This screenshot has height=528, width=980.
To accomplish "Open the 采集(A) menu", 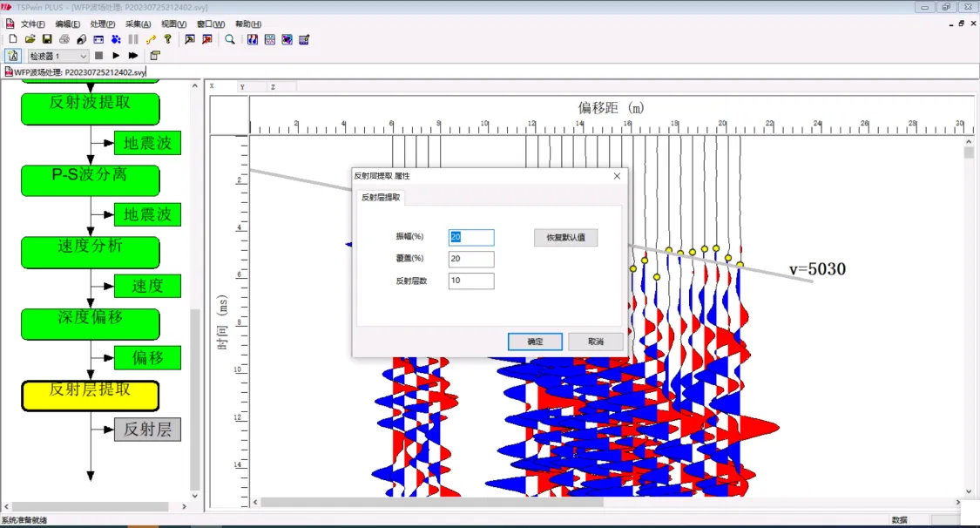I will click(139, 24).
